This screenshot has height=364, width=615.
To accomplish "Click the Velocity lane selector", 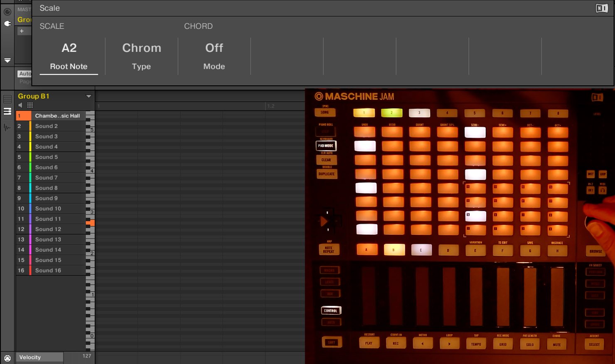I will point(39,357).
